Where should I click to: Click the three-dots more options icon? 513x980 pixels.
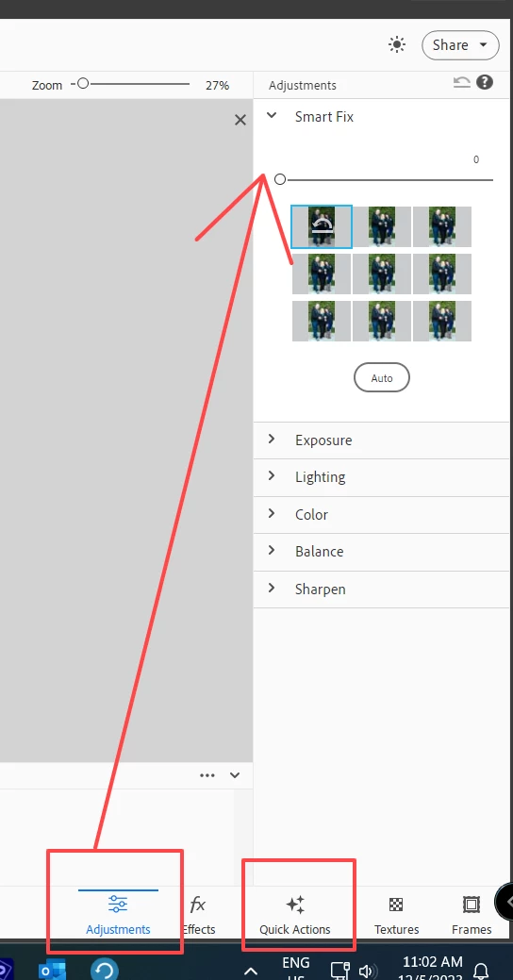[207, 775]
